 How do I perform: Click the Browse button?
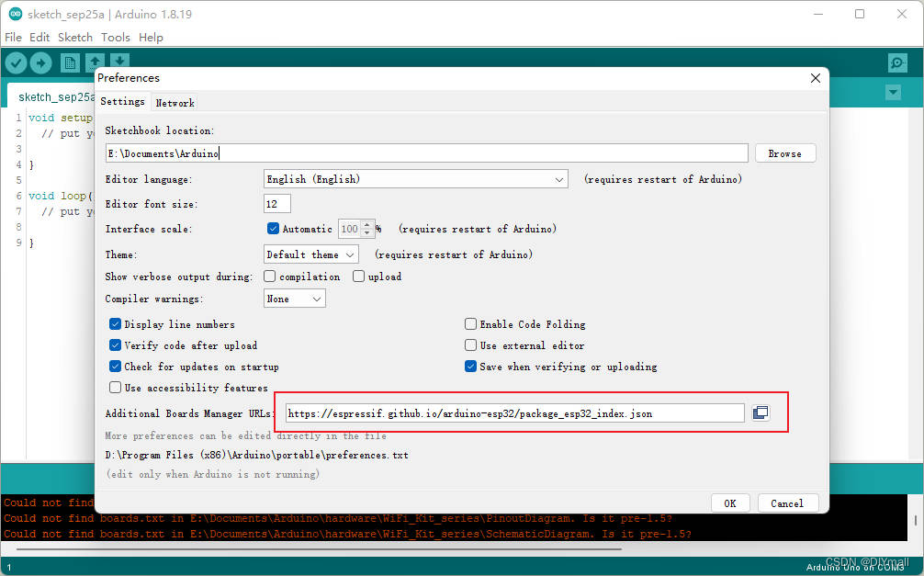pos(785,153)
